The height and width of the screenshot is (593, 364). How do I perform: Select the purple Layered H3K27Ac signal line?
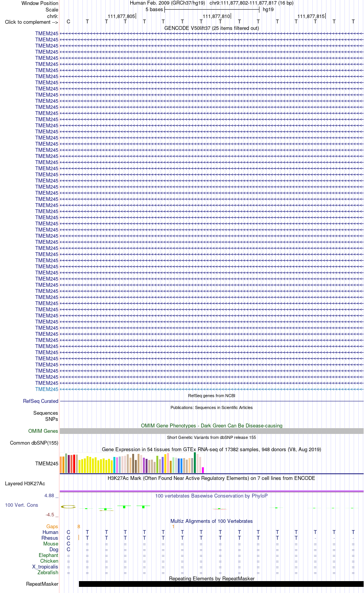coord(212,491)
